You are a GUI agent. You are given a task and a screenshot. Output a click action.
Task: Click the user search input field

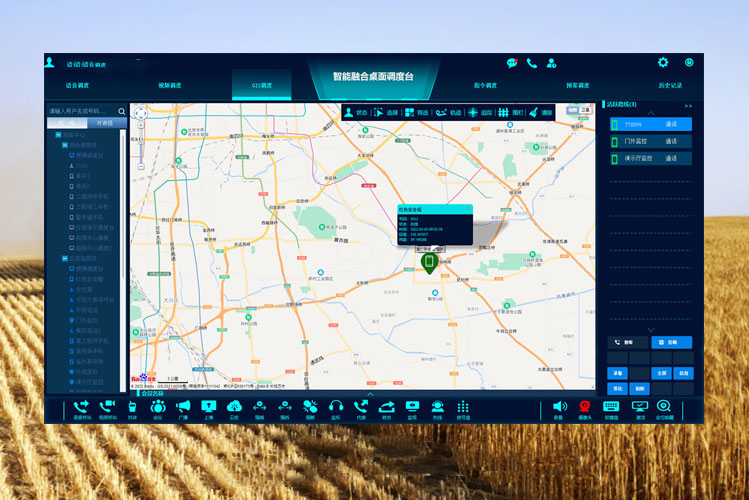(x=82, y=111)
